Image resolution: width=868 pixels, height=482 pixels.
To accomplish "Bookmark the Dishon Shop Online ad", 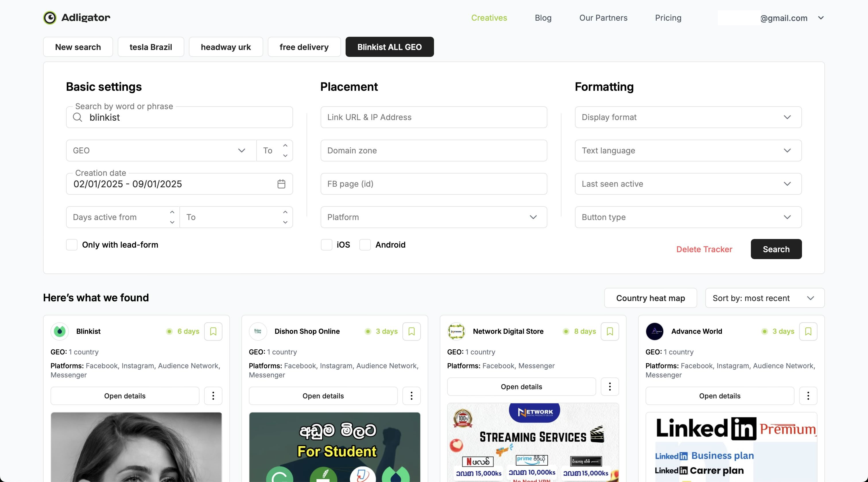I will 411,331.
